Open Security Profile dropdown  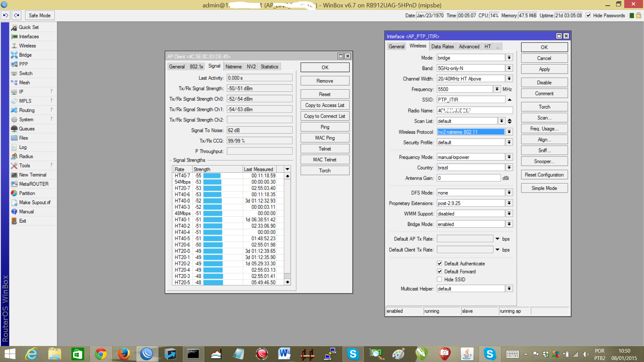509,142
